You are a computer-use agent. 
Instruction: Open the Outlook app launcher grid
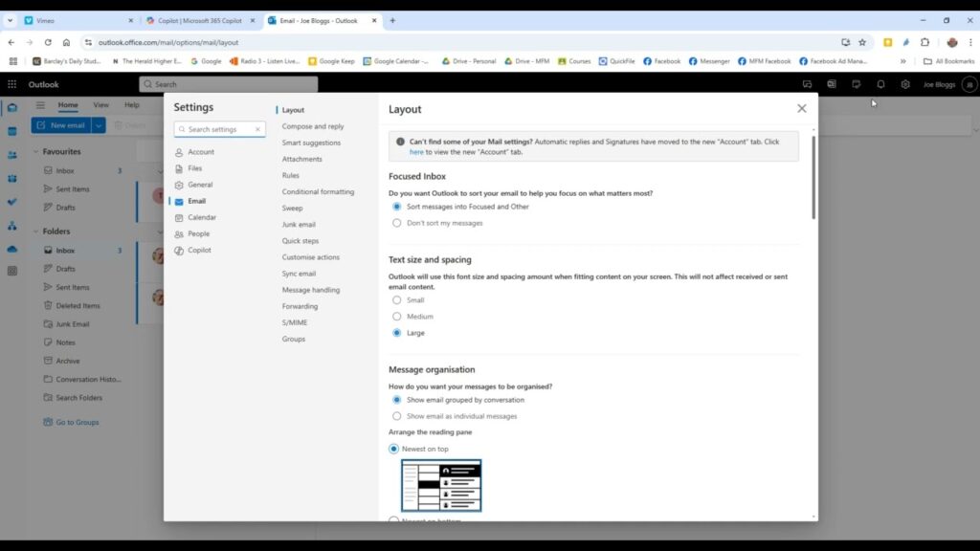(x=11, y=84)
